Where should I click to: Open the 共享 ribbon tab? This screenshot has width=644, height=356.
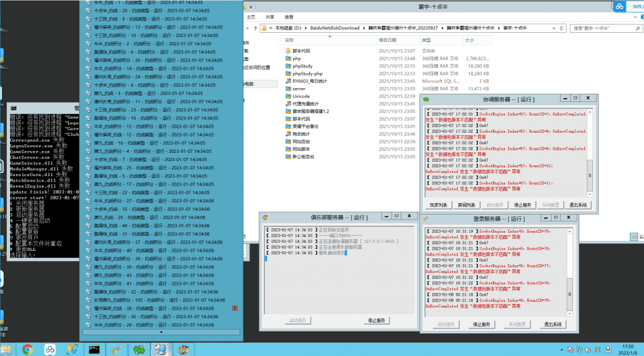pos(270,17)
